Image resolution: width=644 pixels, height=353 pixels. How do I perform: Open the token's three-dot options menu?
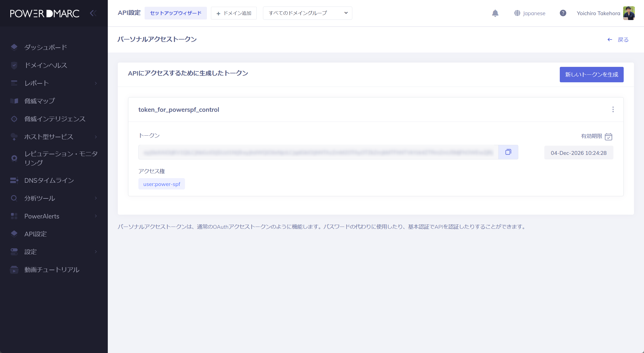[613, 110]
